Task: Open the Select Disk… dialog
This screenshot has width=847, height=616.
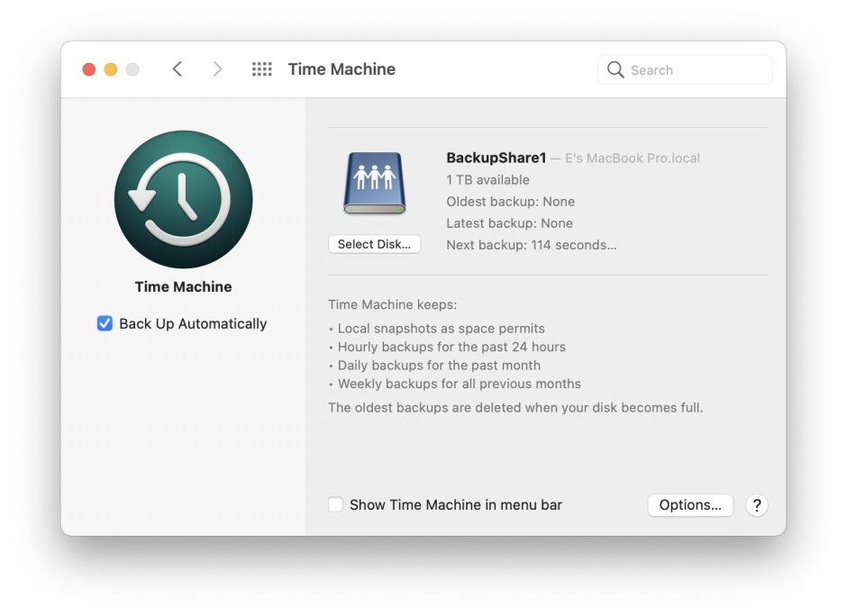Action: pos(374,244)
